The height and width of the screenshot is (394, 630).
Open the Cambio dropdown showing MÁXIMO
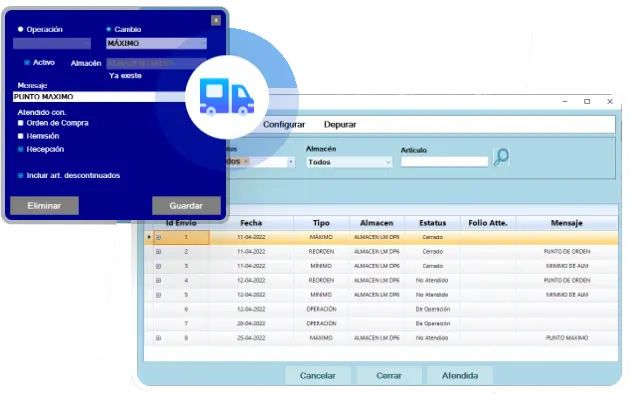pos(156,43)
